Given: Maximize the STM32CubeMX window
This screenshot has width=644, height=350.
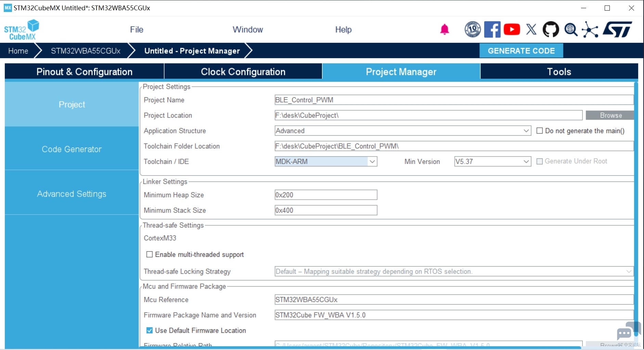Looking at the screenshot, I should click(x=607, y=8).
